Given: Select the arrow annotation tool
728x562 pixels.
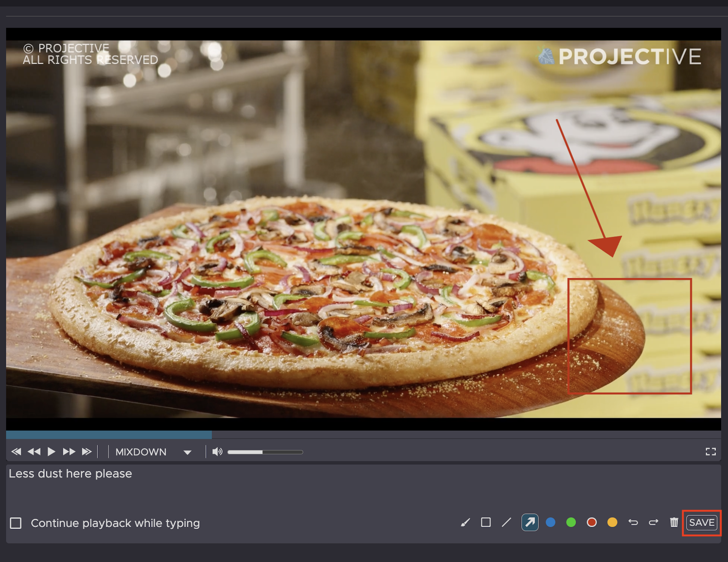Looking at the screenshot, I should [530, 523].
